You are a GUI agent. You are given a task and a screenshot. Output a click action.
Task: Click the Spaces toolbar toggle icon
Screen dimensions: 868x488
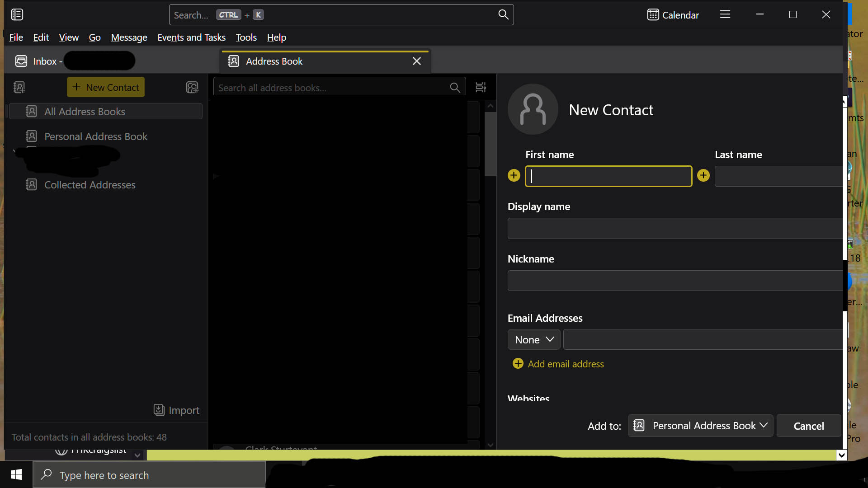point(17,14)
